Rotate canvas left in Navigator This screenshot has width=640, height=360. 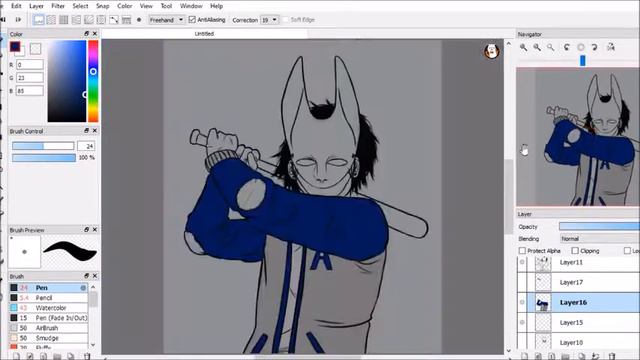tap(567, 47)
